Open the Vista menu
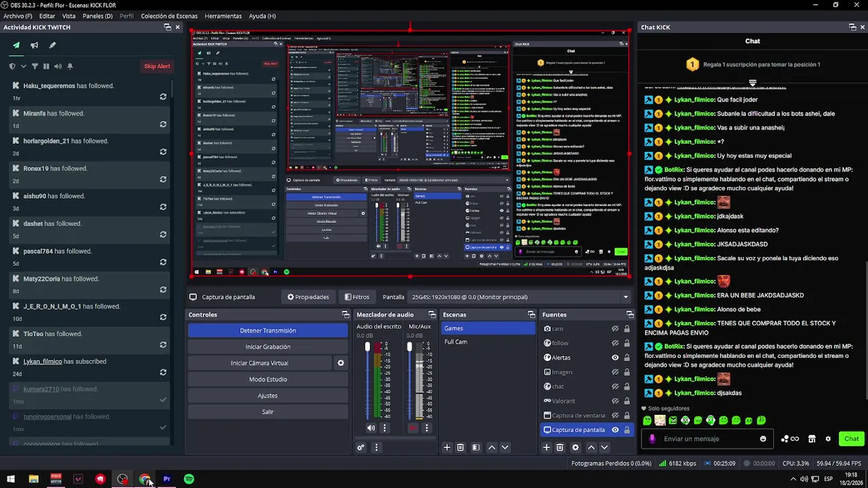 coord(68,16)
